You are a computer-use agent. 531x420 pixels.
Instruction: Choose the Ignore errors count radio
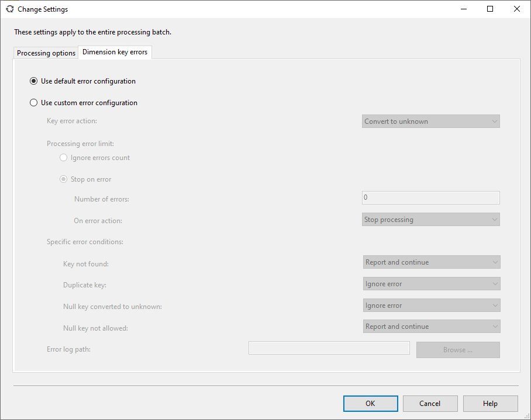click(63, 158)
